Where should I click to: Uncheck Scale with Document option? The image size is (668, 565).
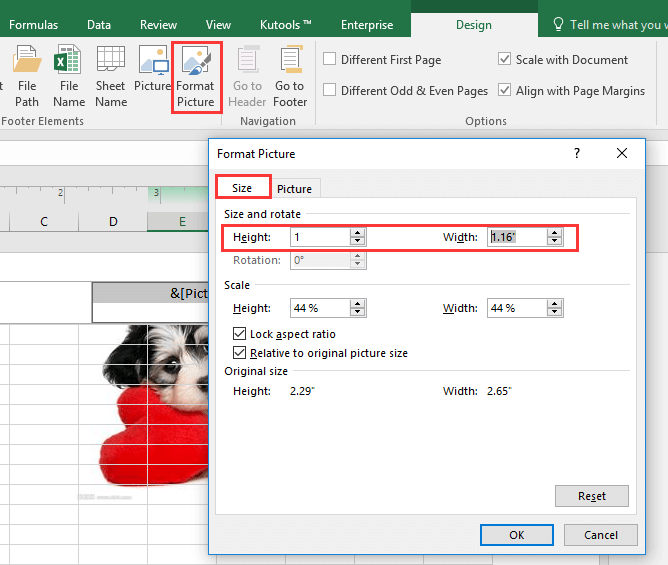[505, 60]
